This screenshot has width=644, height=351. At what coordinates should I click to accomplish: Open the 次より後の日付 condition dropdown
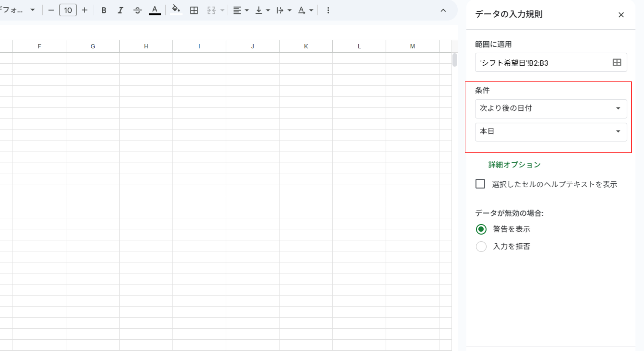(x=551, y=109)
